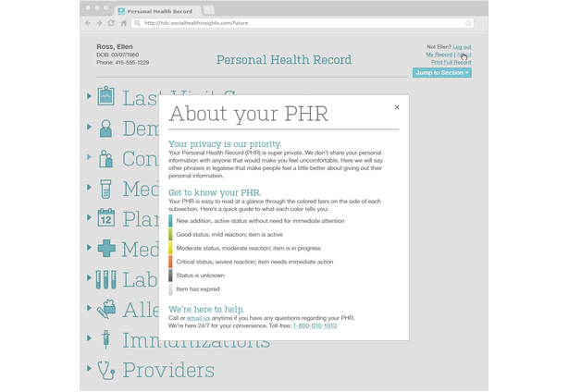The height and width of the screenshot is (392, 569).
Task: Click the yellow moderate status color bar
Action: (170, 248)
